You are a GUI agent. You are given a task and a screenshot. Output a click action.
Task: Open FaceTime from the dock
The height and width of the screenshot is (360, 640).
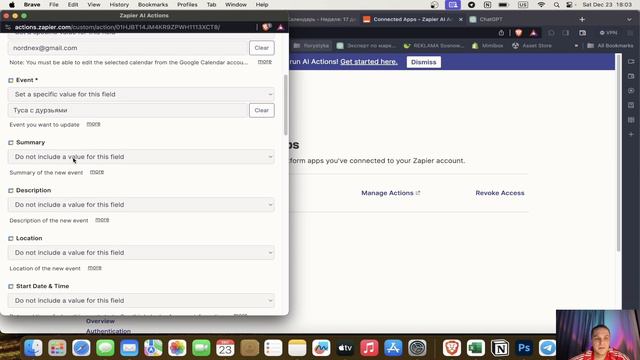[201, 348]
